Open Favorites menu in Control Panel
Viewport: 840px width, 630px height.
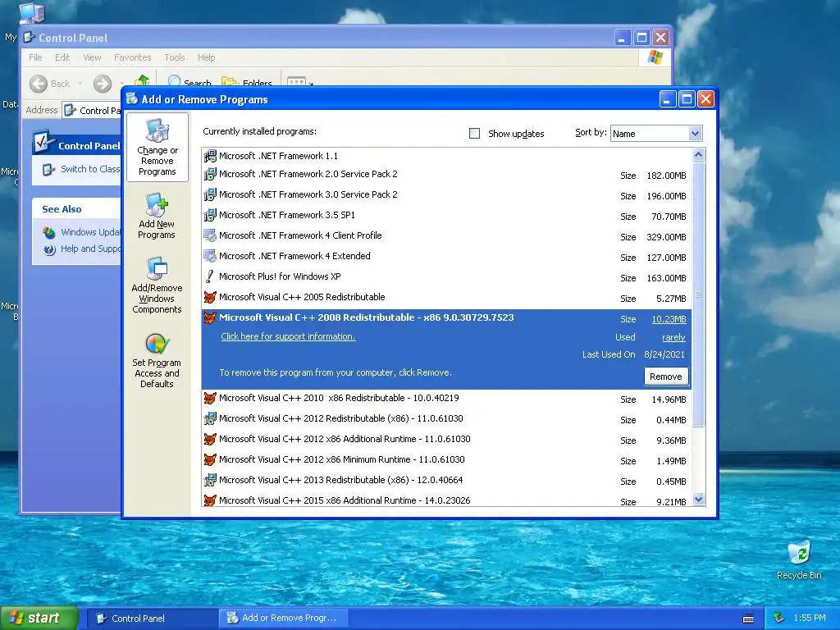click(x=132, y=57)
